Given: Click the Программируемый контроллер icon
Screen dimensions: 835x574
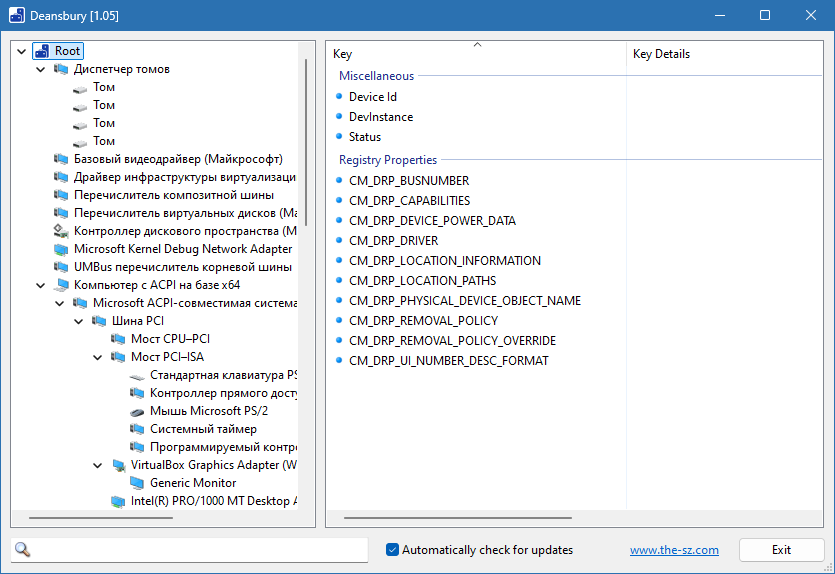Looking at the screenshot, I should (137, 447).
